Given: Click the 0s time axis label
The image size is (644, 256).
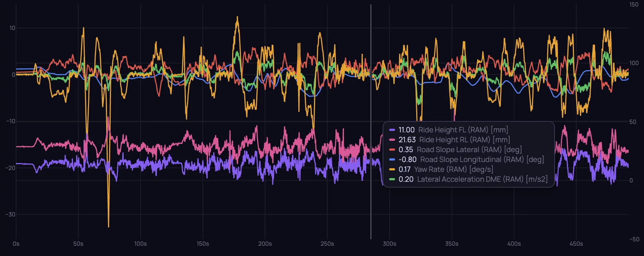Looking at the screenshot, I should click(16, 244).
